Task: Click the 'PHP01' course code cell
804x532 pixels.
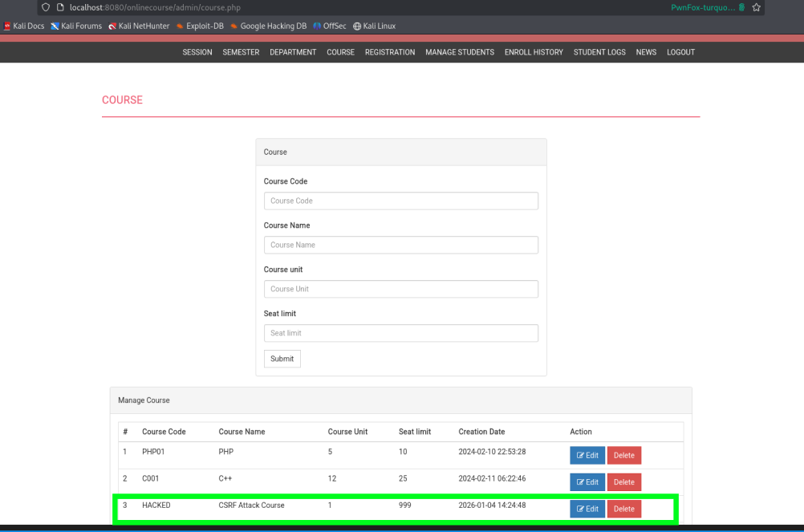Action: [153, 452]
